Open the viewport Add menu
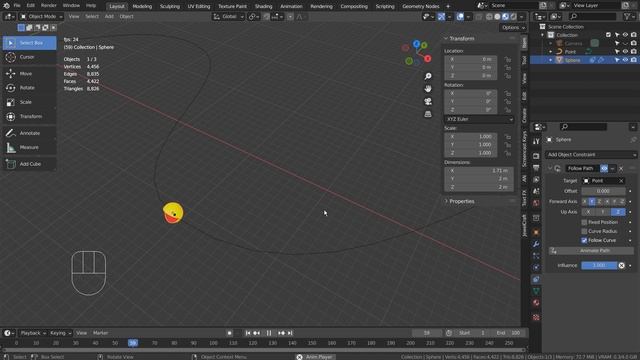Screen dimensions: 640x360 click(109, 17)
